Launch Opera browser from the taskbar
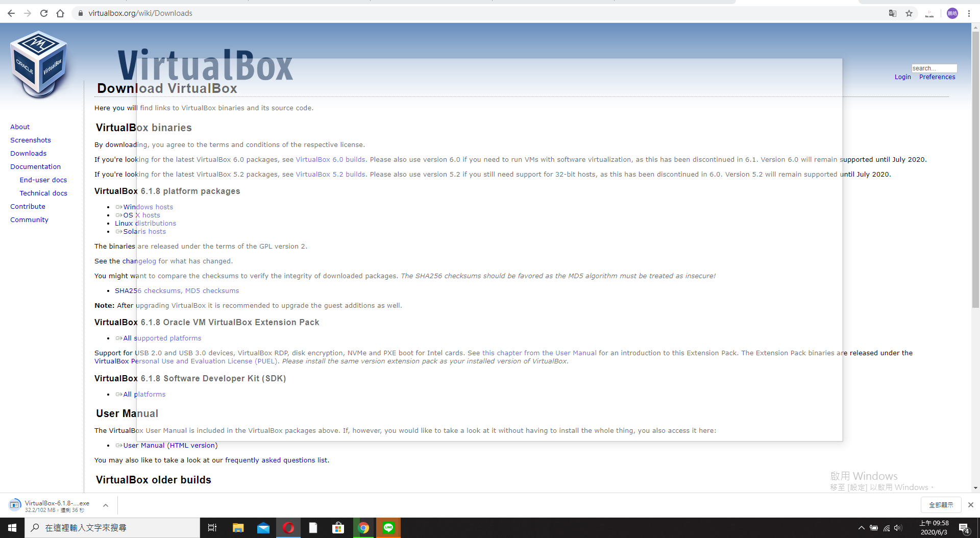The width and height of the screenshot is (980, 538). [288, 528]
